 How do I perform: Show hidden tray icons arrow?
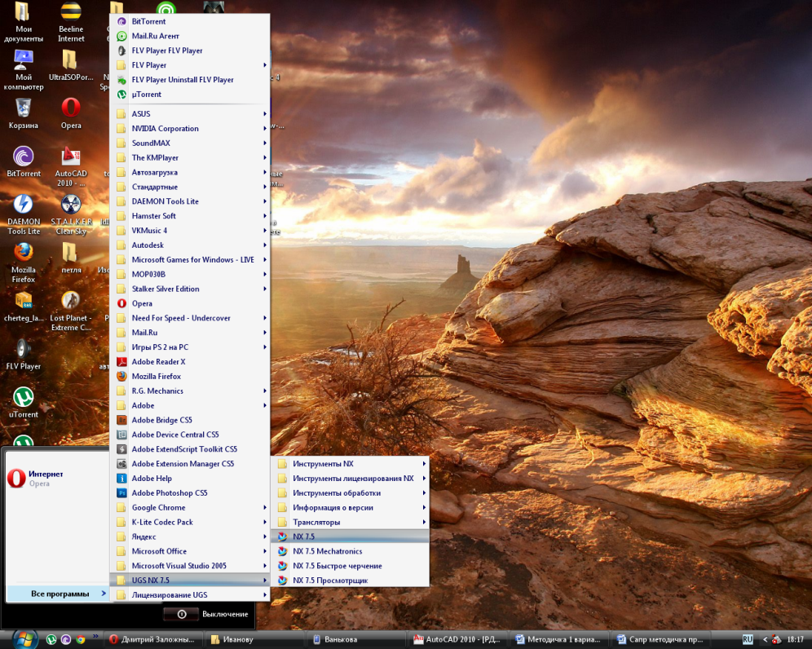click(x=765, y=640)
